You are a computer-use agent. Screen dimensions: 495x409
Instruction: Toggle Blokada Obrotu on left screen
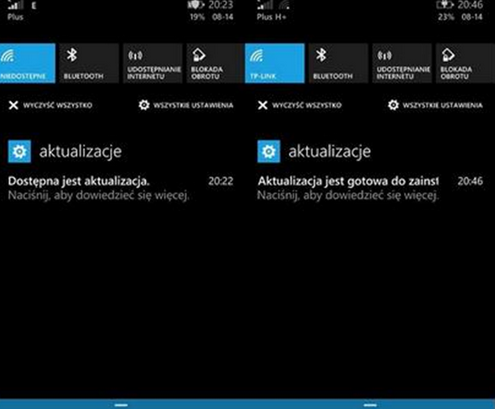[x=214, y=63]
